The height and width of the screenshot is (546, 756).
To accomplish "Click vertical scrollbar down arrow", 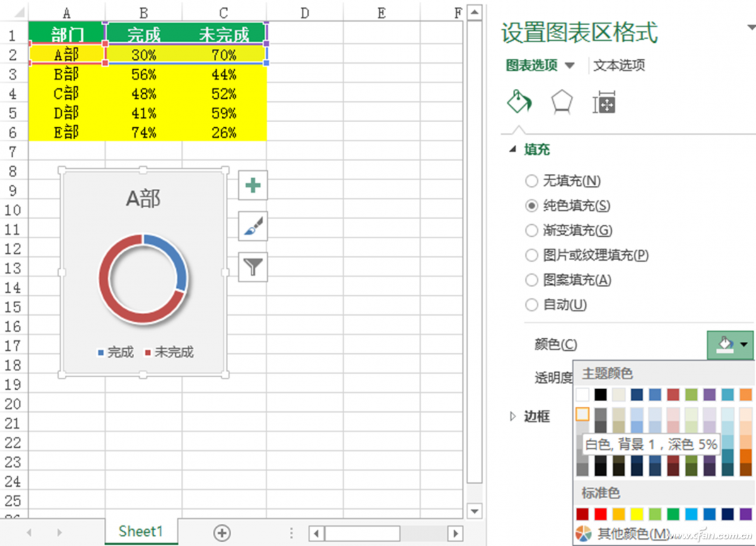I will 475,510.
